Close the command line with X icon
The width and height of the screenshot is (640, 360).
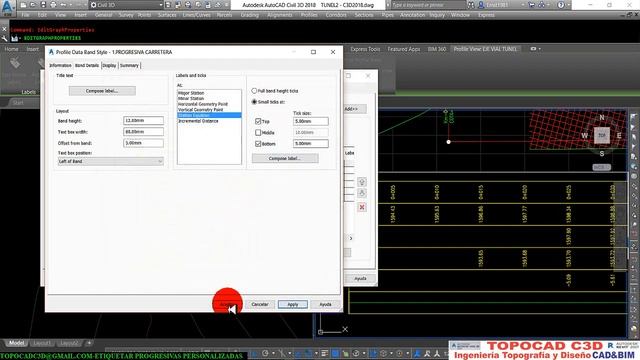coord(4,29)
